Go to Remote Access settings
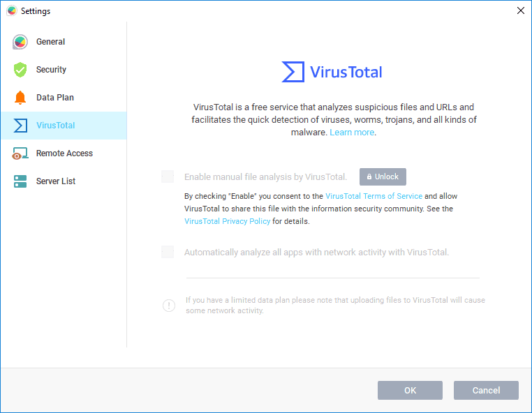The width and height of the screenshot is (532, 413). [64, 153]
